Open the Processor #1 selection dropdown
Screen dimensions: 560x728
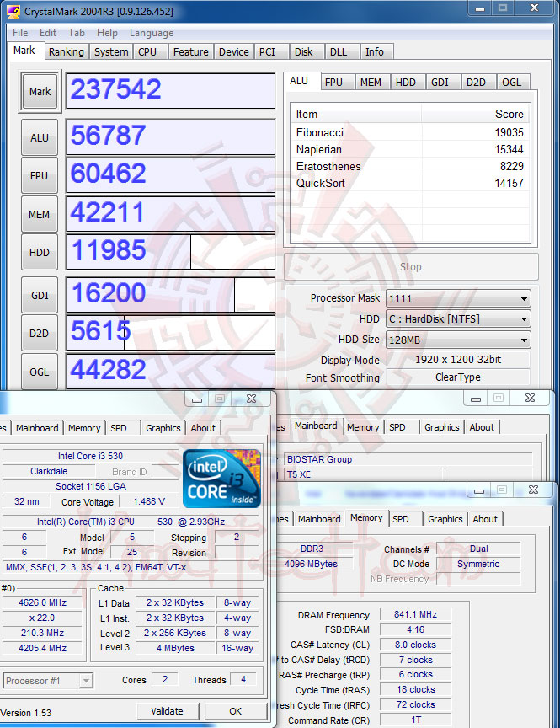coord(48,681)
